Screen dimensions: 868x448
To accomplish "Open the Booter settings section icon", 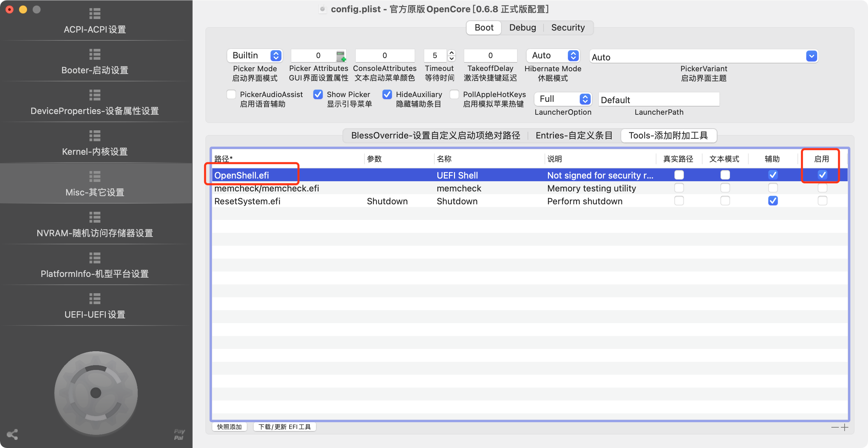I will (95, 54).
